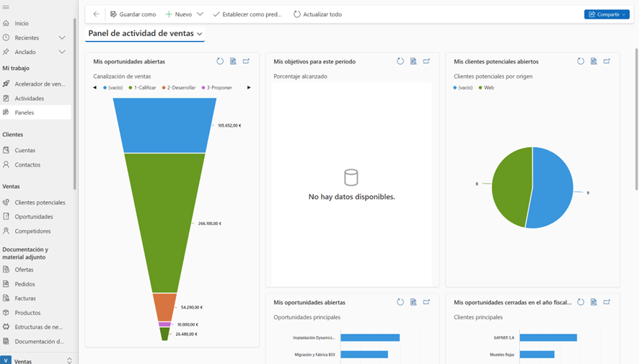Open the Nuevo dropdown arrow

(x=200, y=14)
